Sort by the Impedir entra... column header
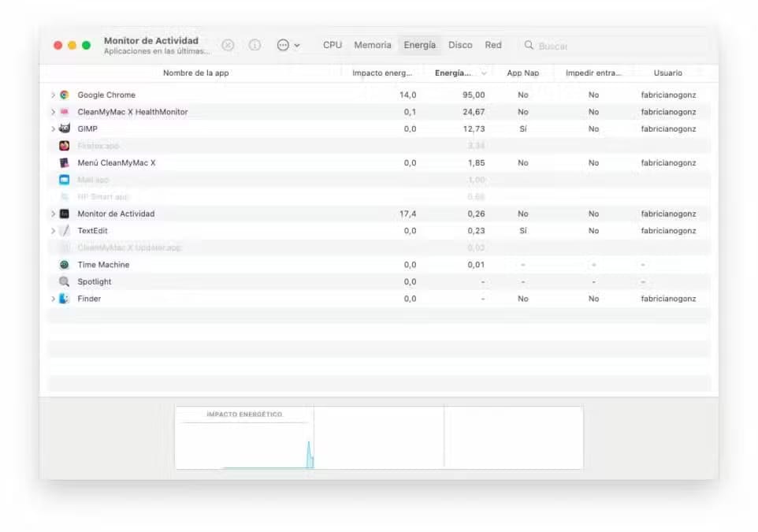The height and width of the screenshot is (532, 758). tap(593, 73)
